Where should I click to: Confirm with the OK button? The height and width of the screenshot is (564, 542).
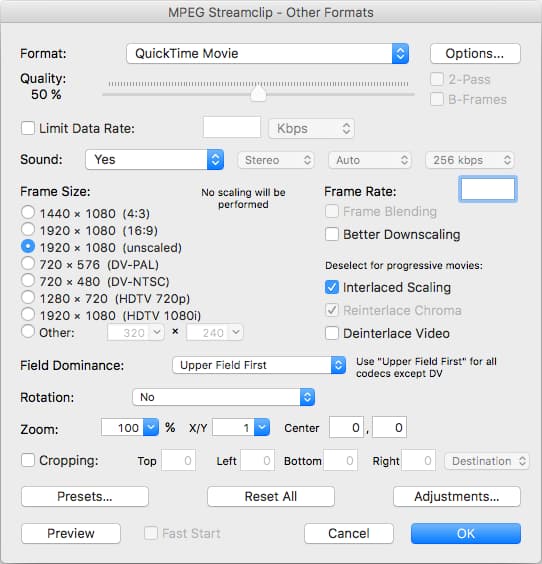(x=466, y=533)
